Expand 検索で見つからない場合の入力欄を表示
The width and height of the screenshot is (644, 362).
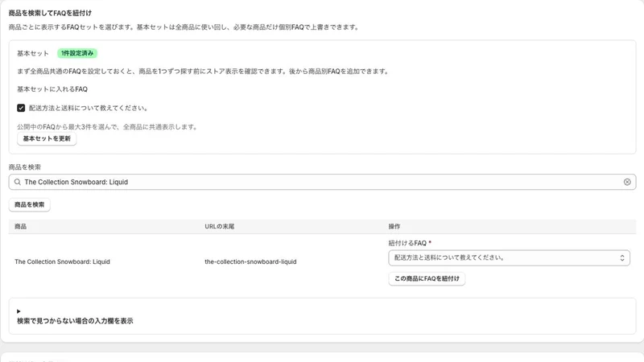click(x=75, y=316)
